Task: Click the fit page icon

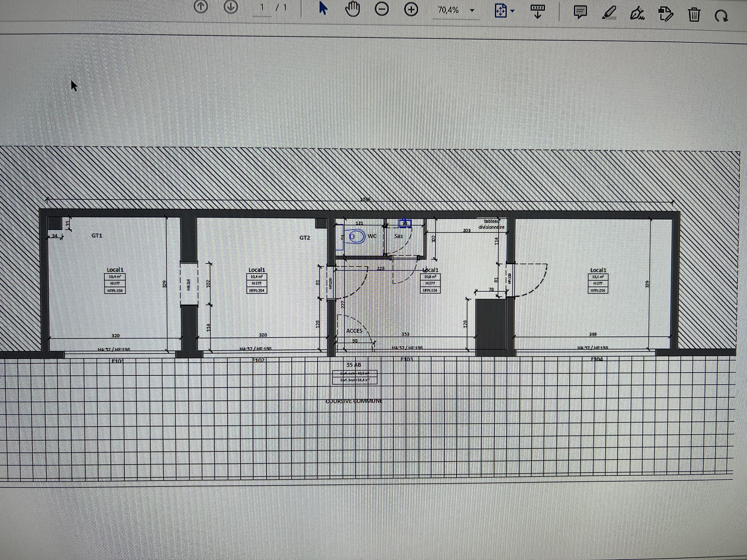Action: click(x=500, y=11)
